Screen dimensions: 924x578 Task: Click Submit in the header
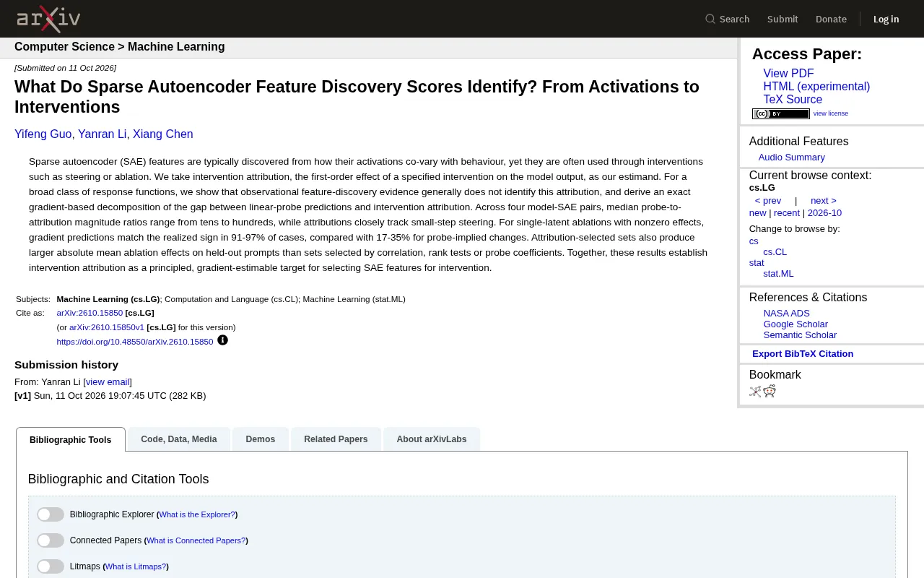[783, 19]
